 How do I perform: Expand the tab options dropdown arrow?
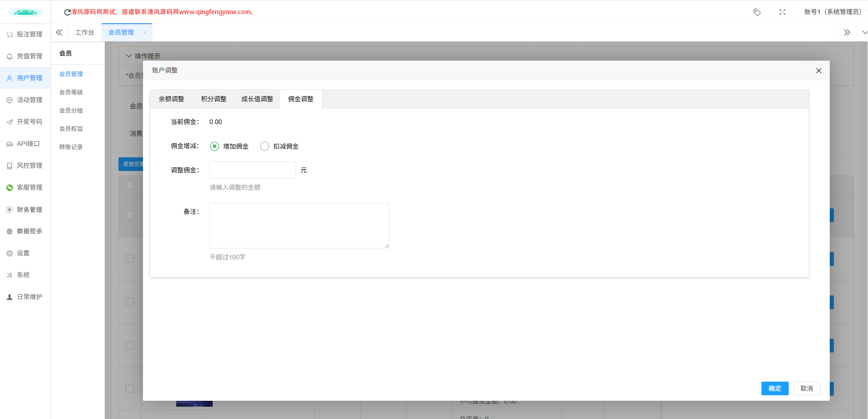coord(864,32)
